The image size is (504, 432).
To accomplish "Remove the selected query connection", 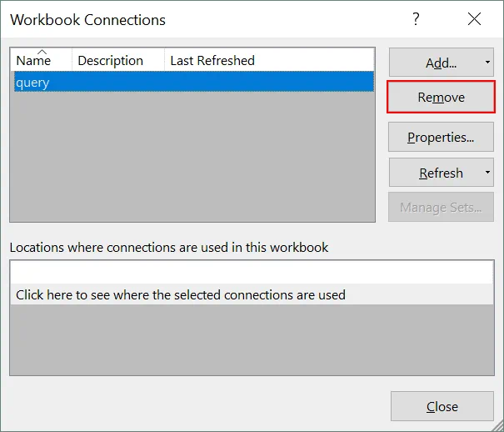I will 441,98.
